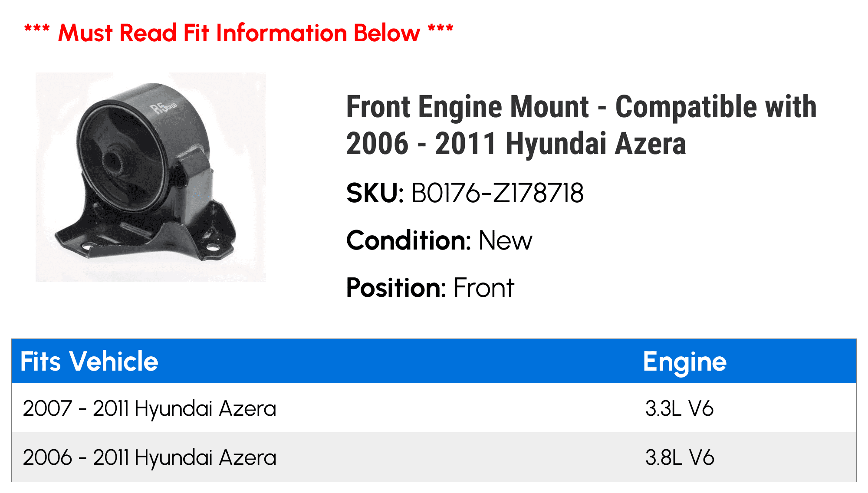This screenshot has height=493, width=868.
Task: Select the '2006 - 2011 Hyundai Azera' table row
Action: pos(149,457)
